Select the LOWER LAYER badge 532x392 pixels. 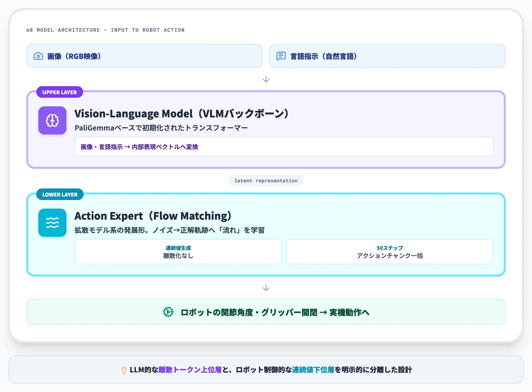click(x=60, y=194)
